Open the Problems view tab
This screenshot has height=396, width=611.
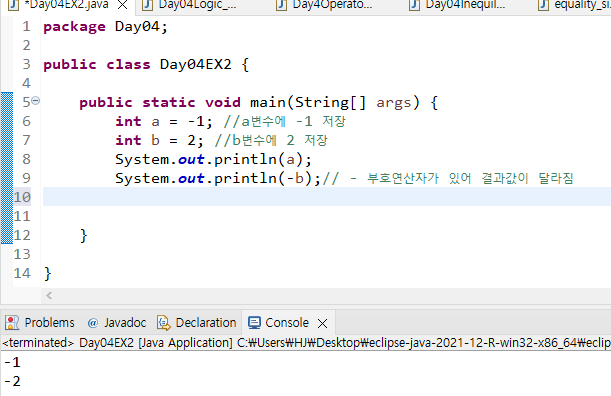click(x=40, y=323)
